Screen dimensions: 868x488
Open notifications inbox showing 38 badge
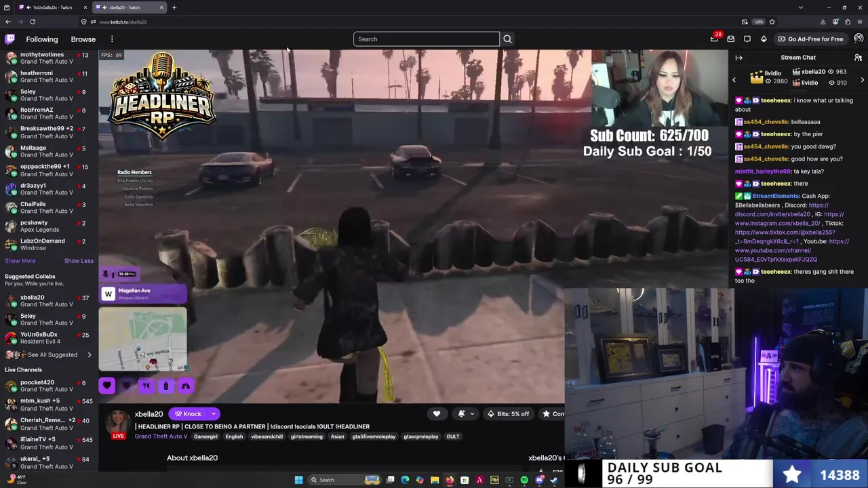pyautogui.click(x=714, y=39)
